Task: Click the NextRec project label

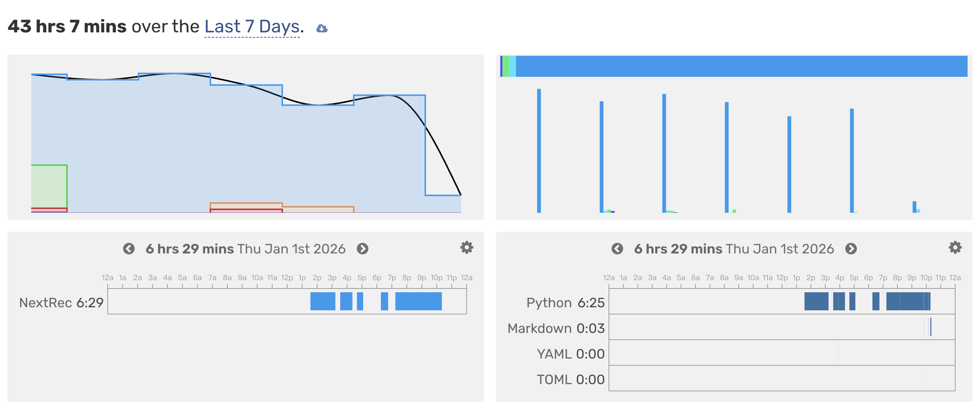Action: [45, 303]
